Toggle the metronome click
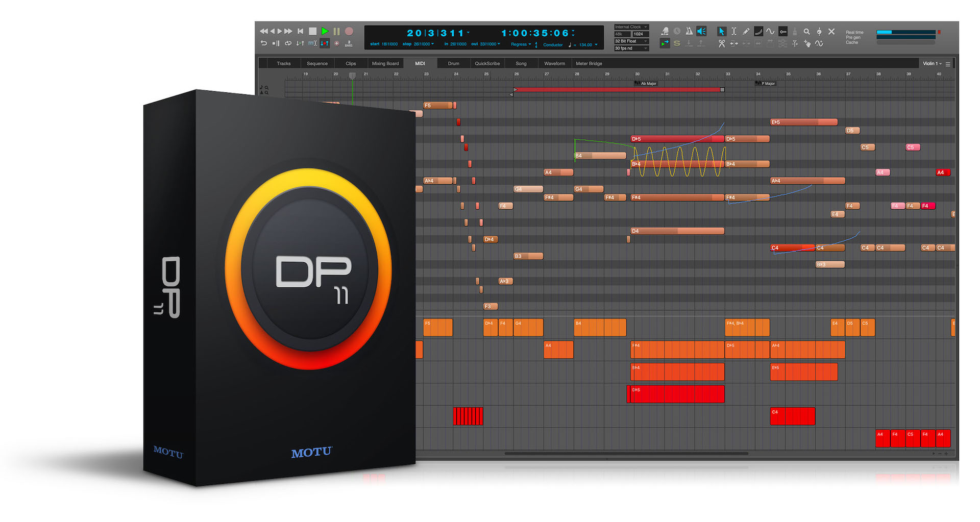This screenshot has height=522, width=980. tap(689, 32)
